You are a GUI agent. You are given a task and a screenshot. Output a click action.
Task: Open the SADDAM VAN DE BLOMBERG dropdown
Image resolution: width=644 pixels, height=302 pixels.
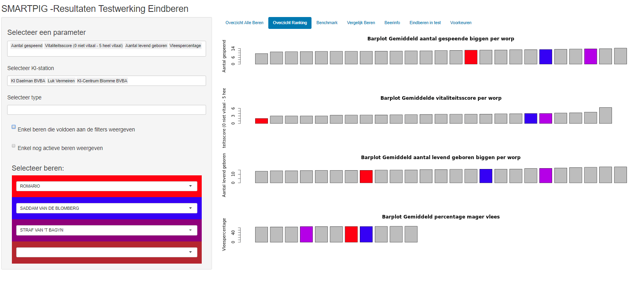pos(107,208)
